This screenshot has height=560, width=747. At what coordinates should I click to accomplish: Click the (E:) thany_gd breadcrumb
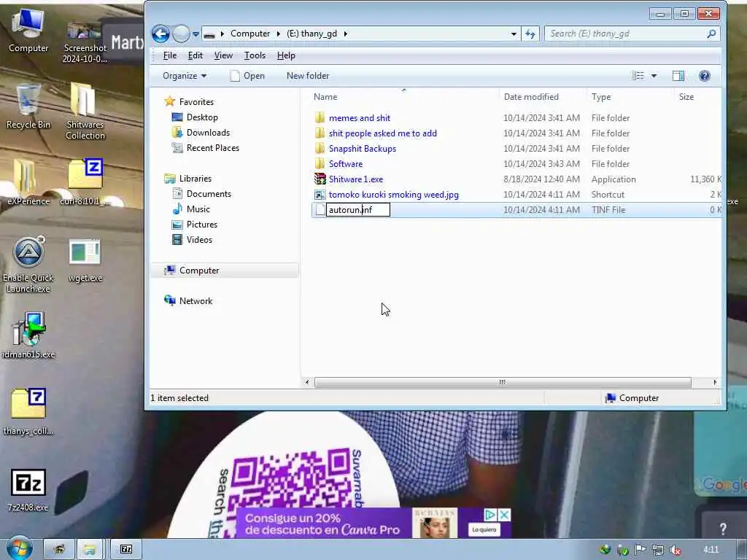click(x=311, y=34)
